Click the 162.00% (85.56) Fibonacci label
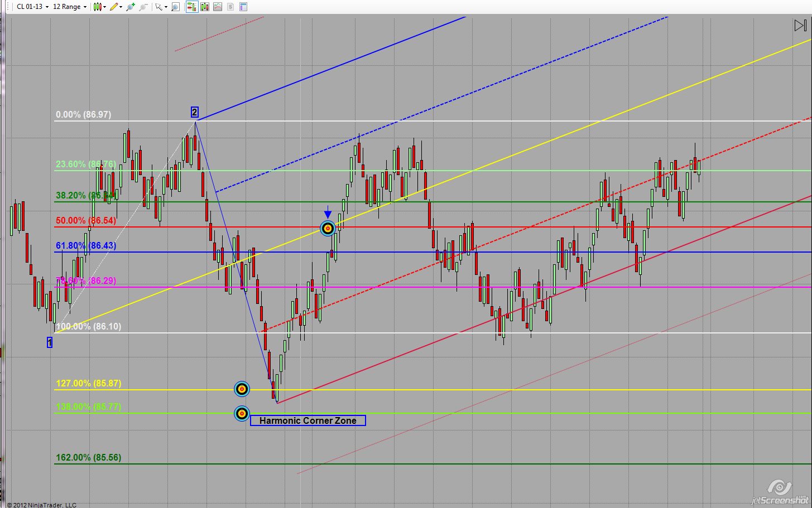 (x=88, y=457)
